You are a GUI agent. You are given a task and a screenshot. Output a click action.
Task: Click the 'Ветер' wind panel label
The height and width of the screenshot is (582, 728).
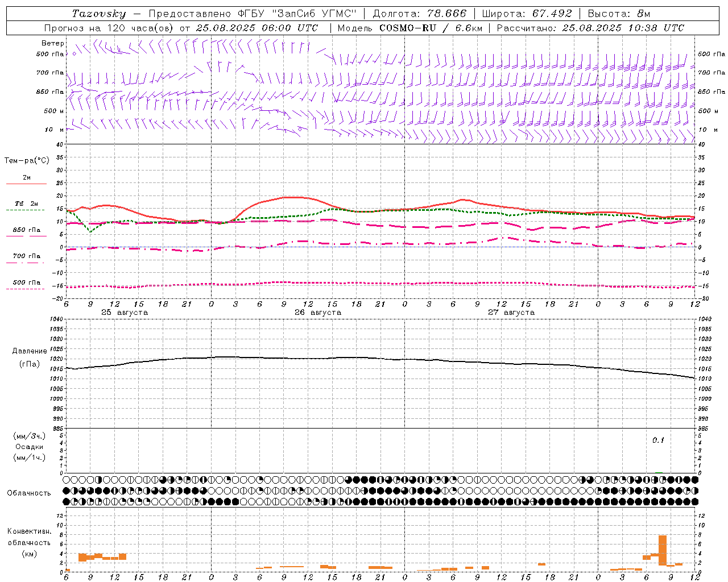coord(53,43)
